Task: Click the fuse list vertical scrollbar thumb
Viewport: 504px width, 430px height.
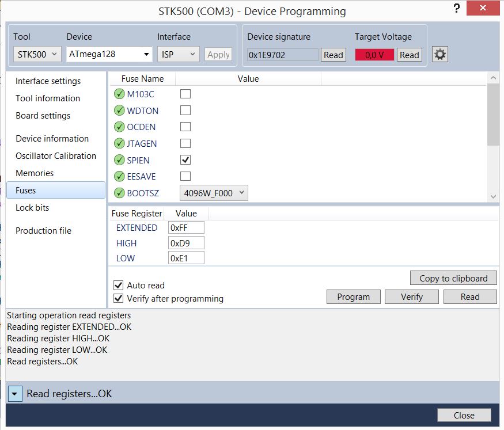Action: point(493,115)
